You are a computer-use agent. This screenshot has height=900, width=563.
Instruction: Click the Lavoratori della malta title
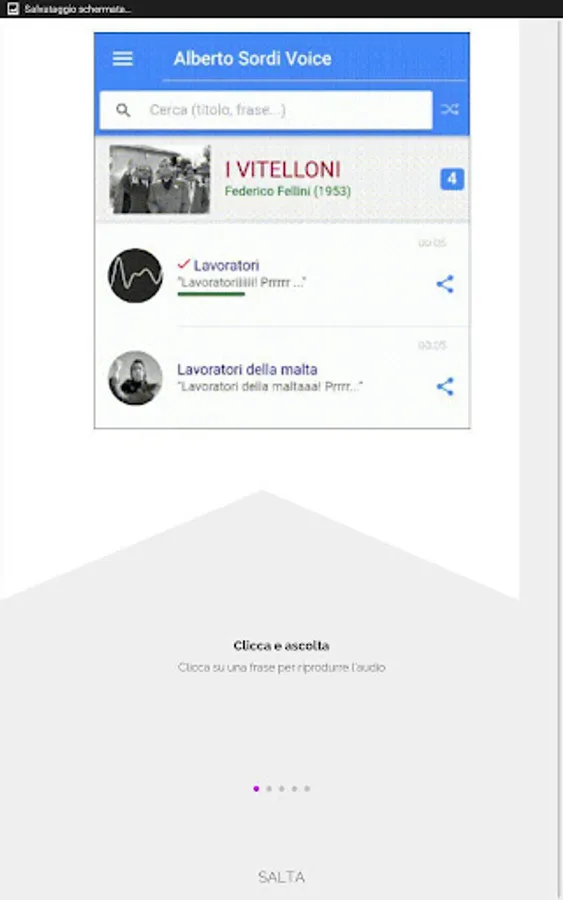tap(247, 369)
